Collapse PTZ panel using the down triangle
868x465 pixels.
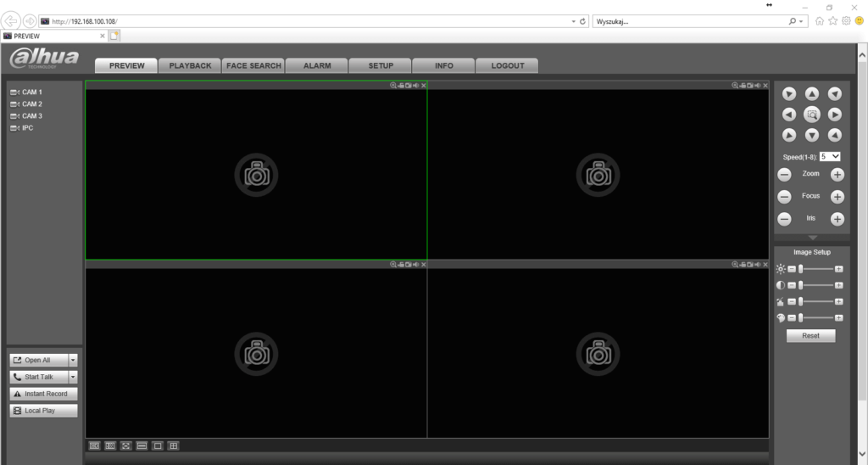tap(812, 238)
